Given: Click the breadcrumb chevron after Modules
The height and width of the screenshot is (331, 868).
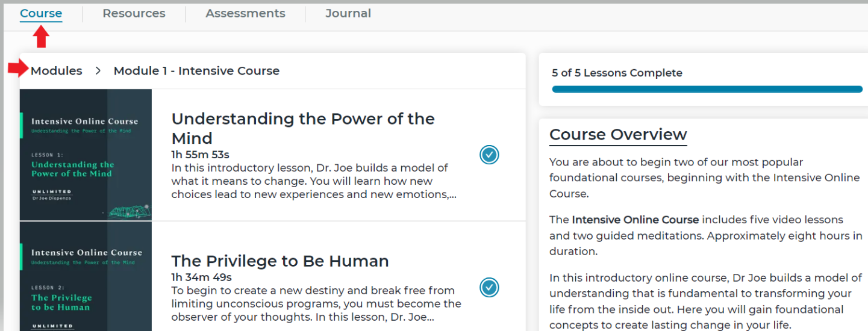Looking at the screenshot, I should tap(98, 71).
